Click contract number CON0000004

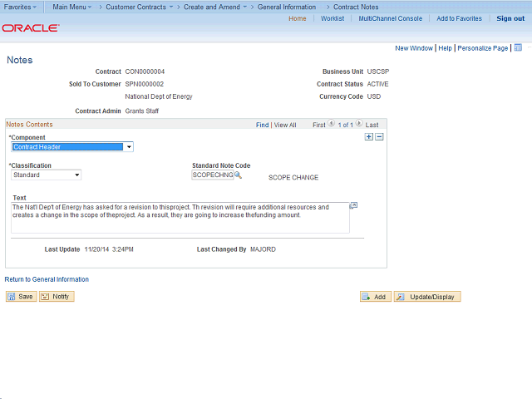(145, 71)
